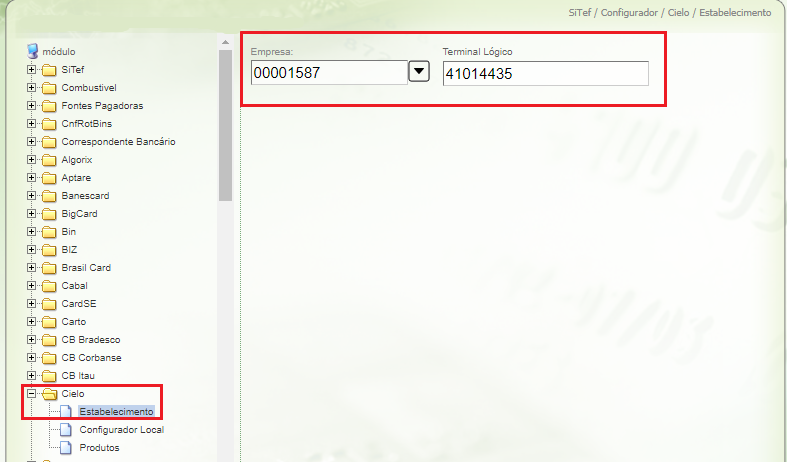Select the CB Bradesco label in tree
The width and height of the screenshot is (787, 462).
coord(91,340)
